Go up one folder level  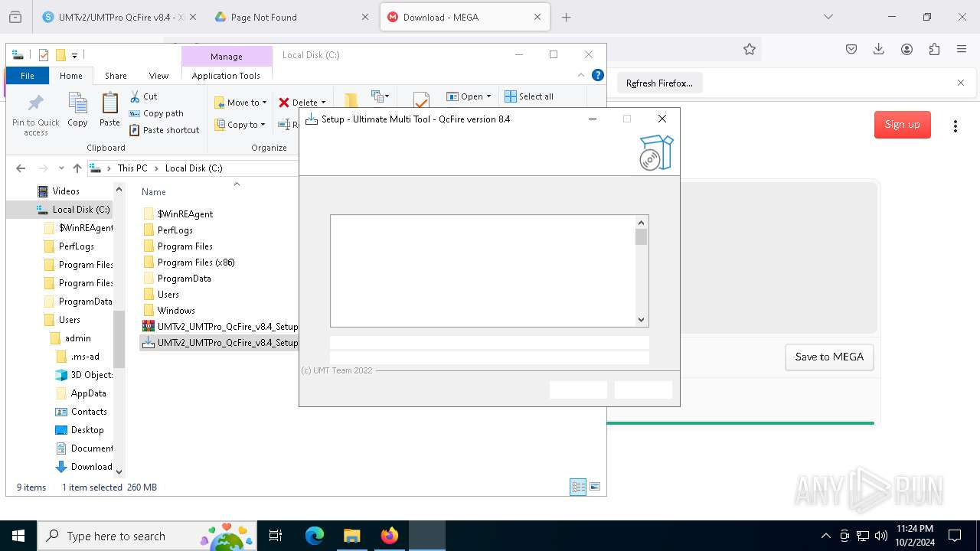pos(77,168)
